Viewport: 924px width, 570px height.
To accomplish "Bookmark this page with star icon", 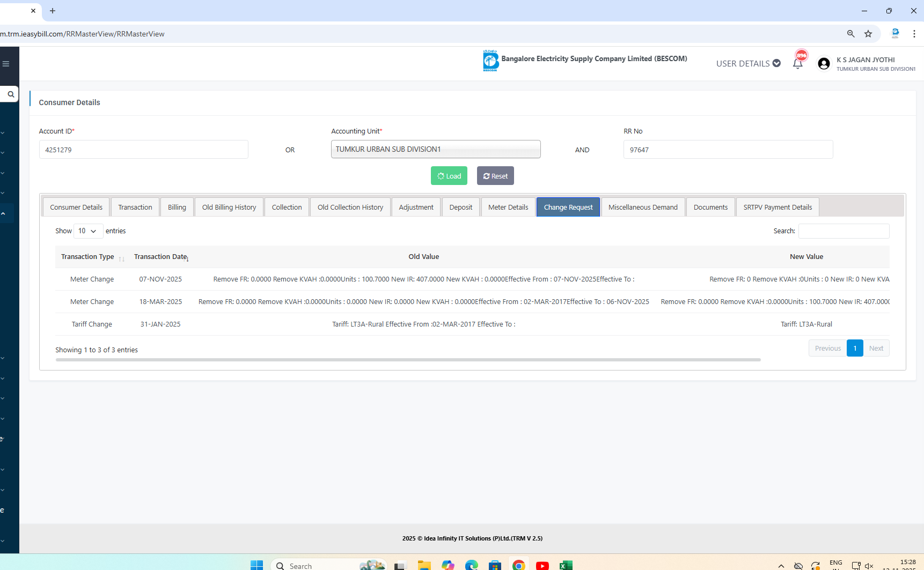I will (868, 34).
